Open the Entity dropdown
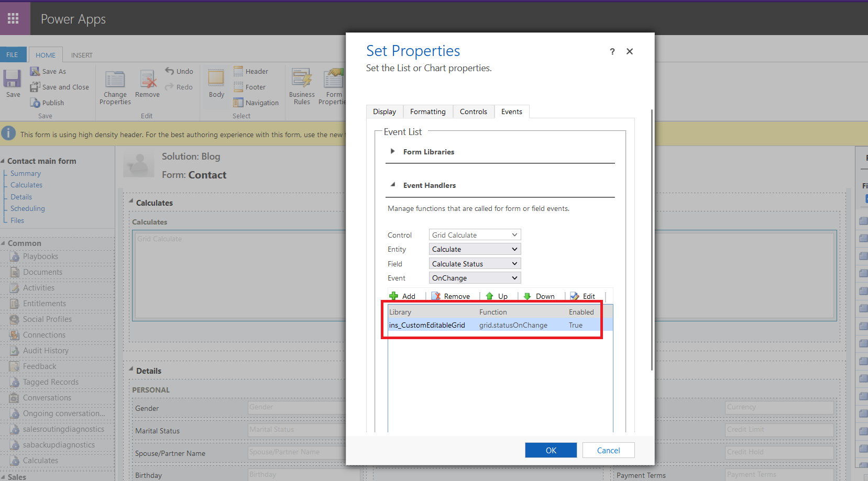This screenshot has height=481, width=868. (475, 249)
